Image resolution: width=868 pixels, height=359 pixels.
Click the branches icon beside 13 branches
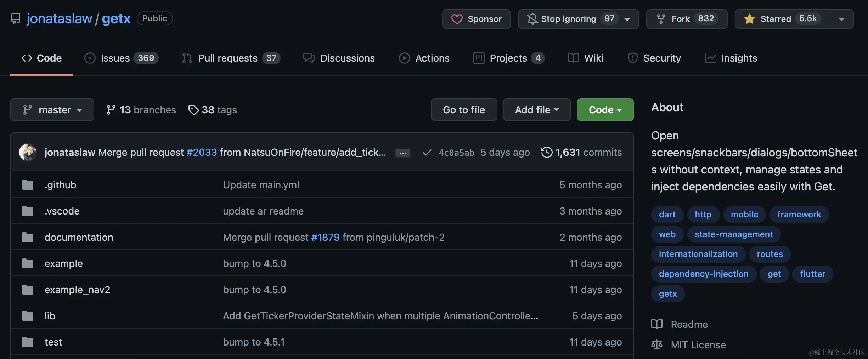111,110
